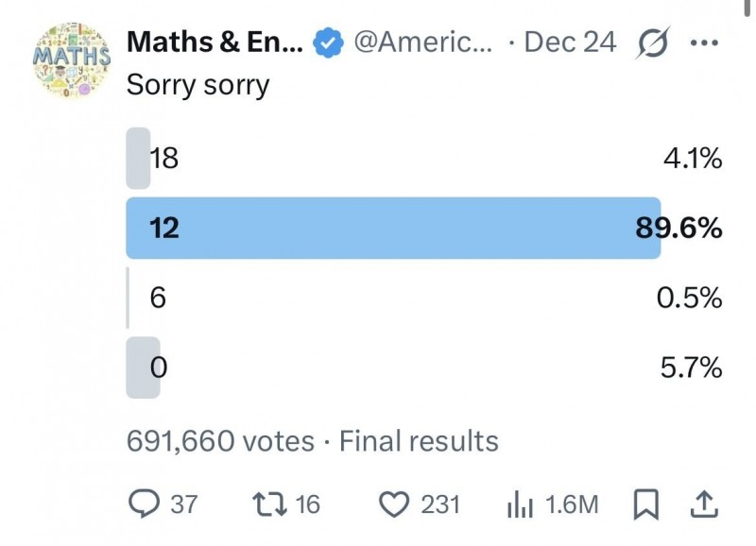756x546 pixels.
Task: Like the tweet with heart icon
Action: pos(391,504)
